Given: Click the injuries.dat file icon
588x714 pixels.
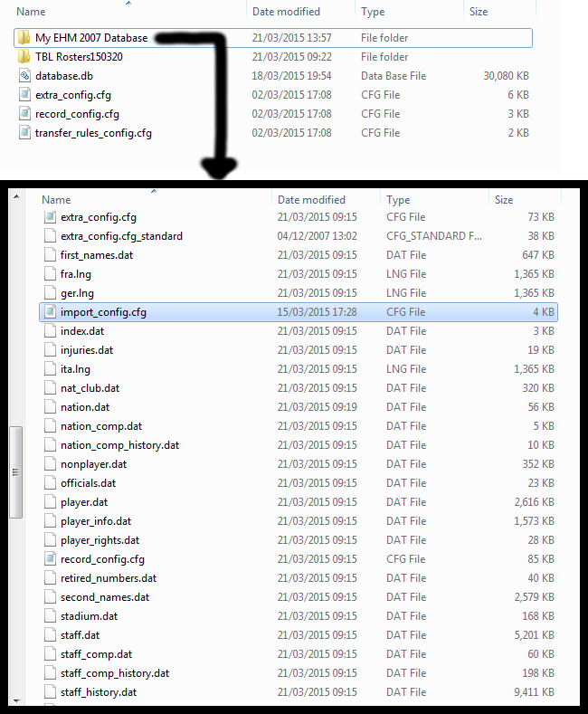Looking at the screenshot, I should 50,350.
